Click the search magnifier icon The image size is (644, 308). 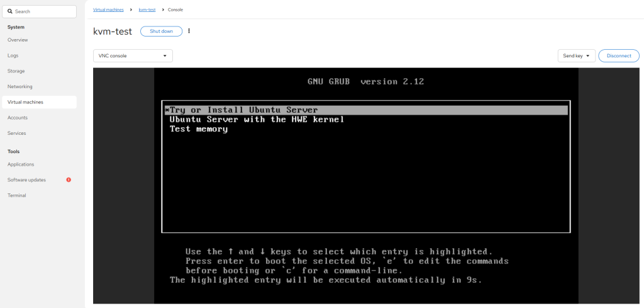(x=10, y=11)
